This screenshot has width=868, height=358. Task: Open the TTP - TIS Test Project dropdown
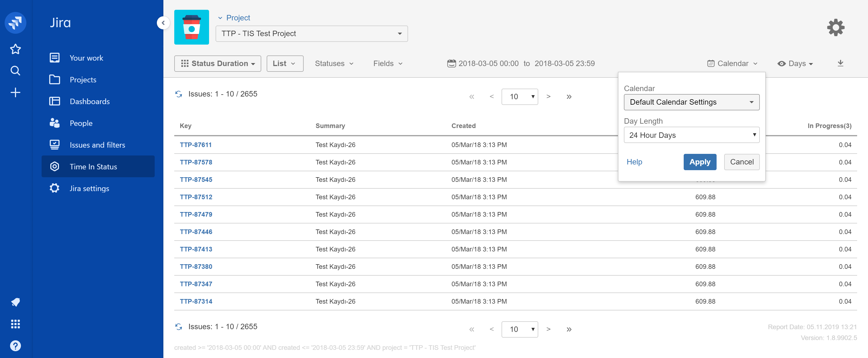[311, 34]
